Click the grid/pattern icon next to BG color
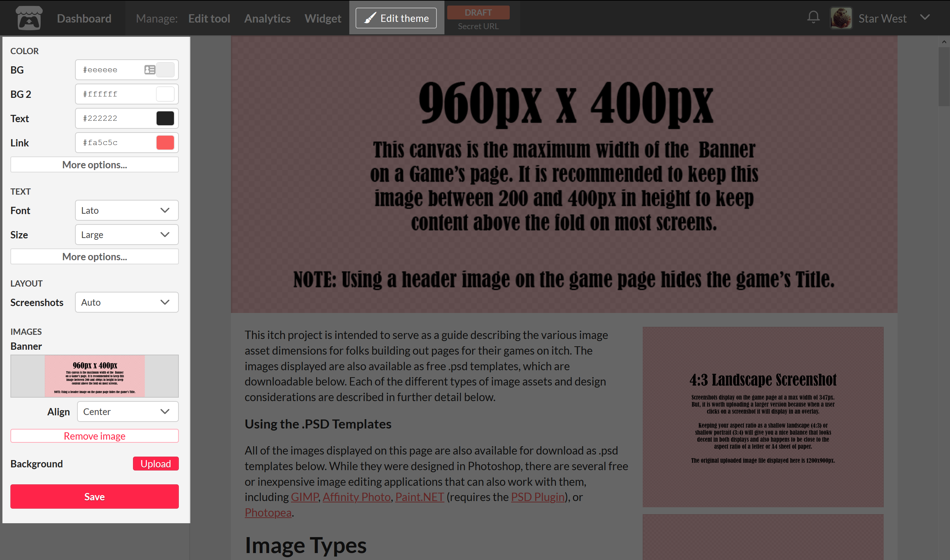The image size is (950, 560). click(x=149, y=69)
